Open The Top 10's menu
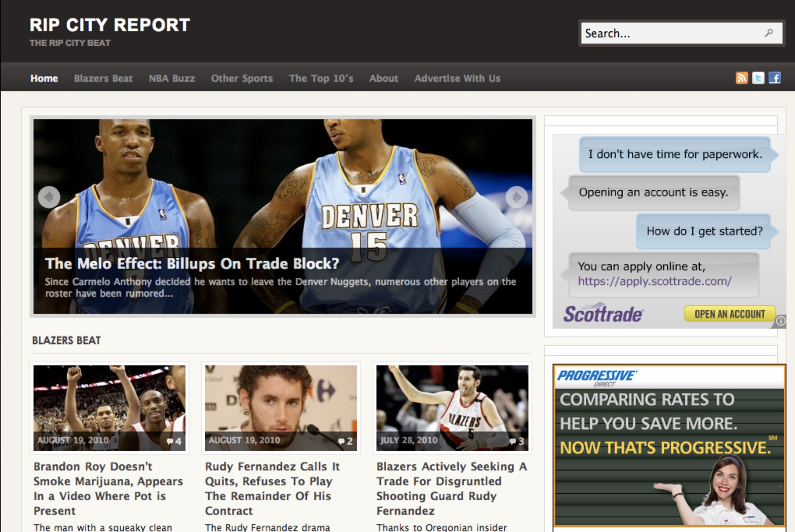The image size is (795, 532). point(321,79)
